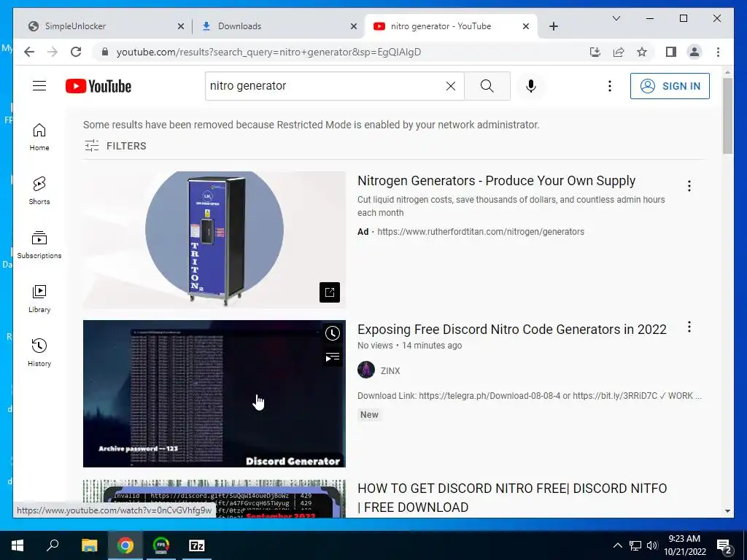The width and height of the screenshot is (747, 560).
Task: Close the SimpleUnlocker tab
Action: coord(181,26)
